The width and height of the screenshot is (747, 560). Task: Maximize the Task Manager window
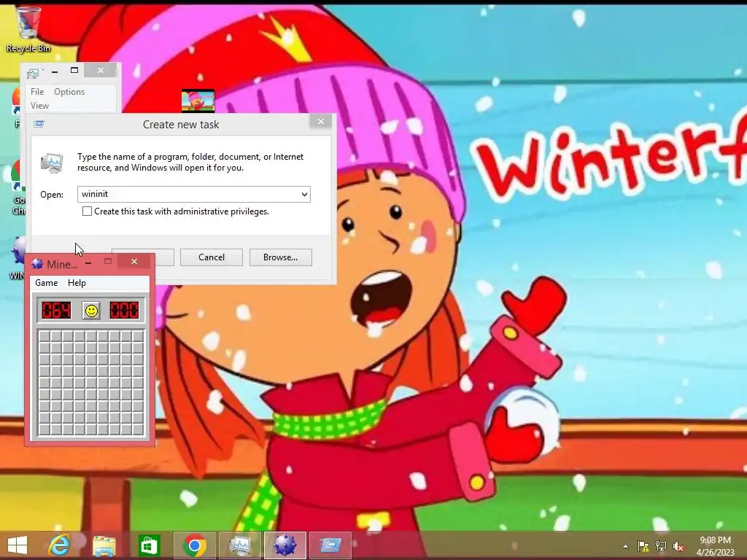[x=74, y=71]
